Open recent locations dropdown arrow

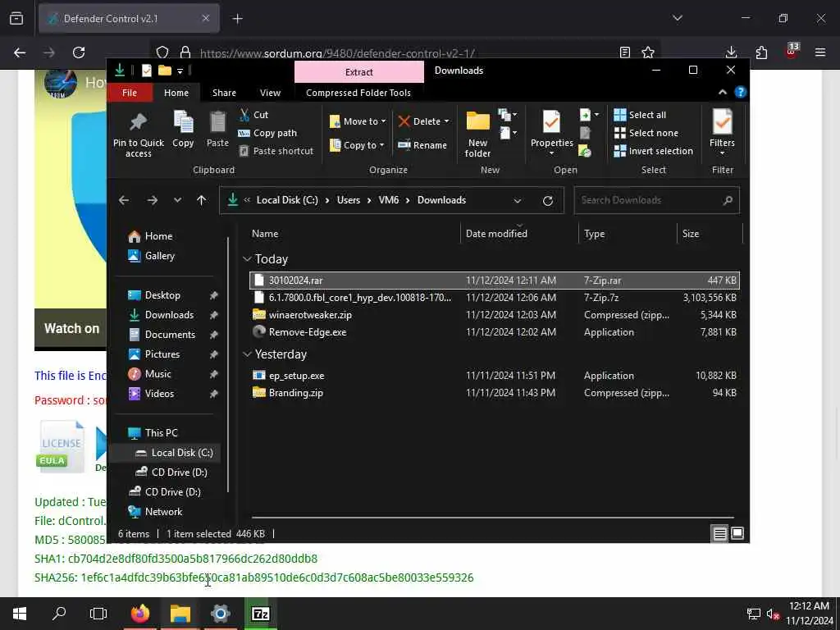177,200
